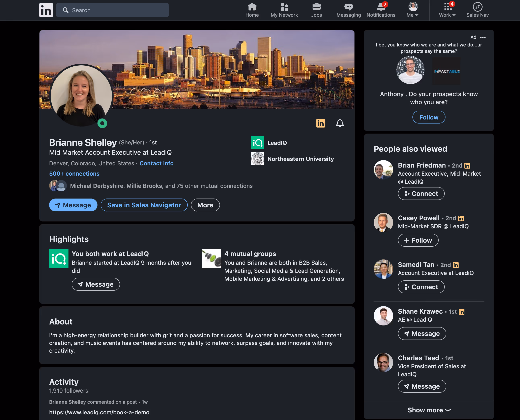520x420 pixels.
Task: Click the gold LinkedIn Premium badge on the profile
Action: [320, 123]
